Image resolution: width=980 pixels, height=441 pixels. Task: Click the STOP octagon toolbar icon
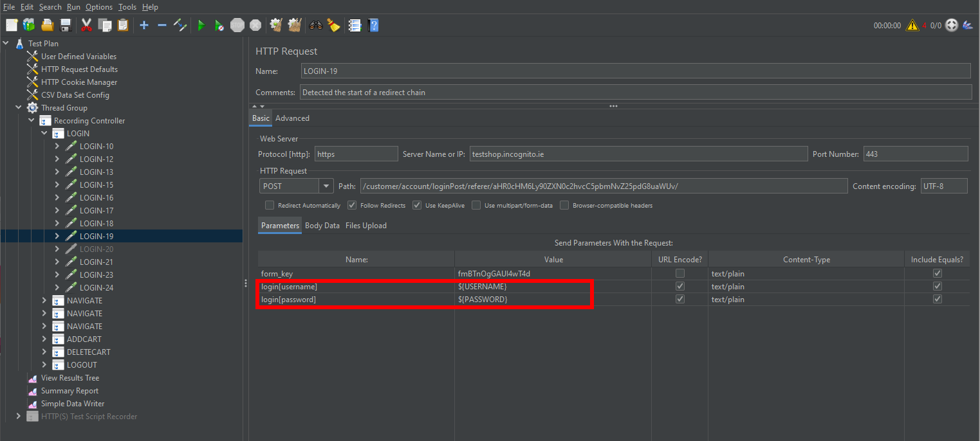click(x=237, y=25)
